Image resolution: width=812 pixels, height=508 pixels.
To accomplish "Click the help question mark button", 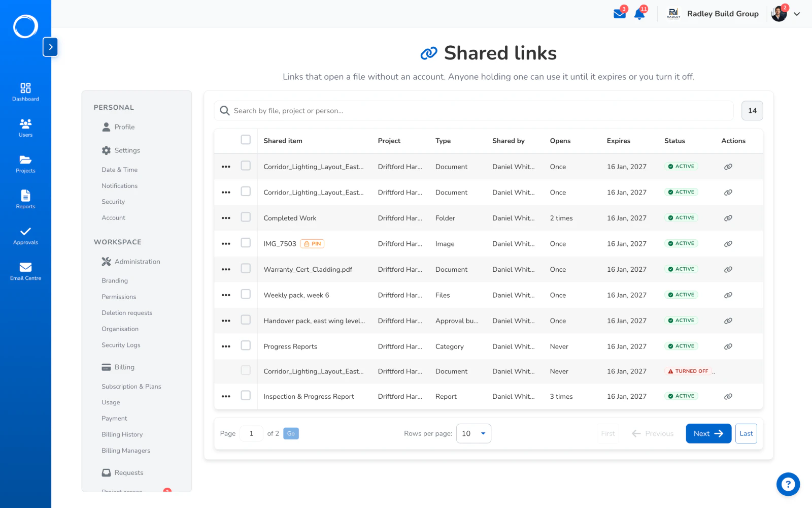I will coord(788,484).
